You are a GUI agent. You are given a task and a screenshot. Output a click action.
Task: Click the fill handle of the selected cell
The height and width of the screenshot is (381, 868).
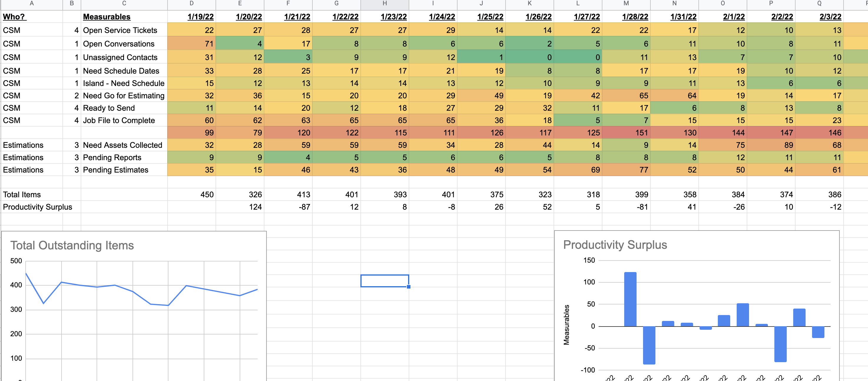click(x=408, y=287)
